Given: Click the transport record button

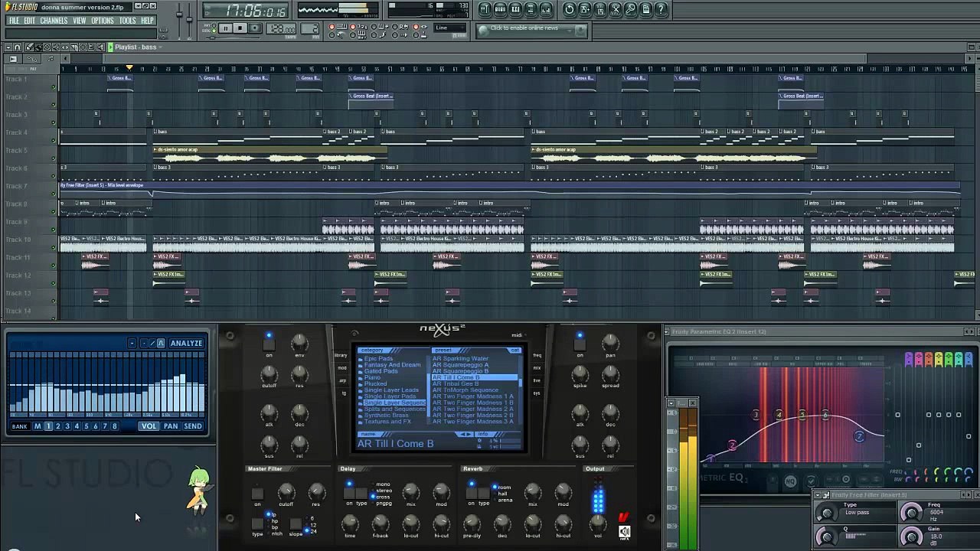Looking at the screenshot, I should (254, 28).
